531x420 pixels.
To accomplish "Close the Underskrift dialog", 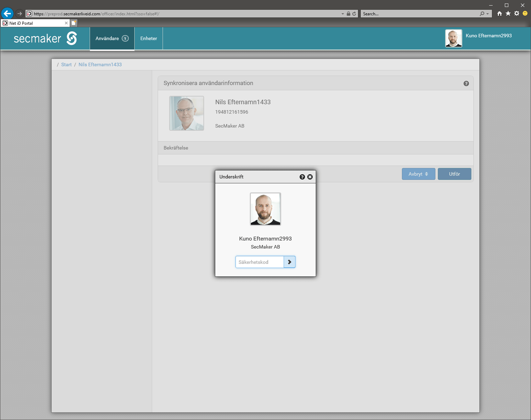I will point(310,177).
